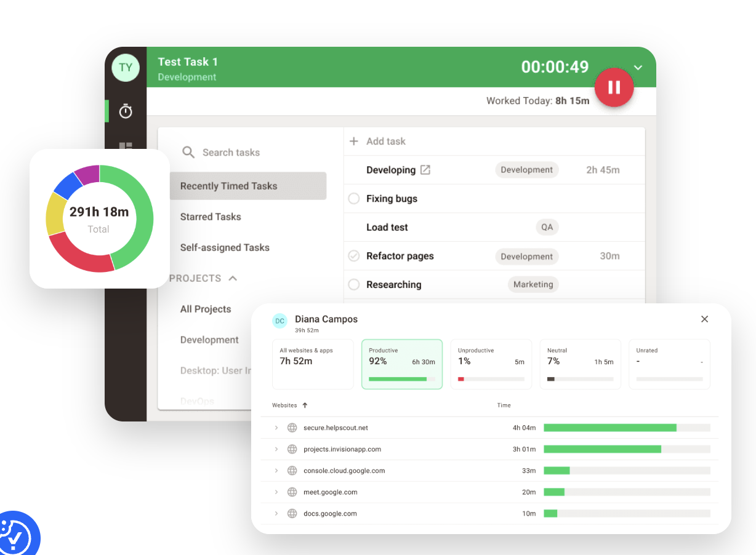Open the dashboard grid icon in sidebar
The width and height of the screenshot is (756, 555).
pos(126,146)
